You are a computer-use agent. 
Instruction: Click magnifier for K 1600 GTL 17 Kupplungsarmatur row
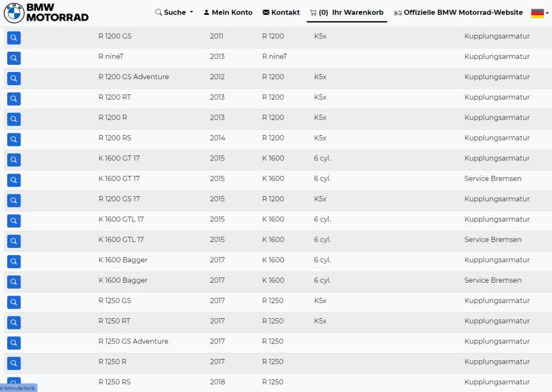[x=14, y=221]
